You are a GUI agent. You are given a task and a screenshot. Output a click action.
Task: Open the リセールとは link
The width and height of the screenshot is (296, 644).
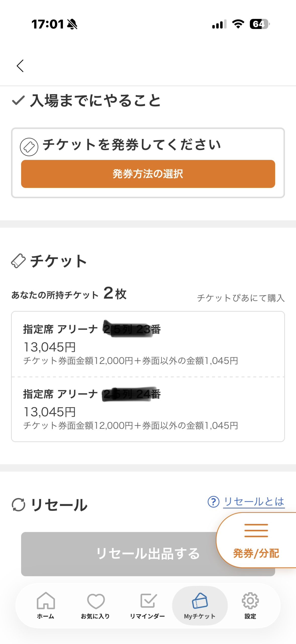pos(254,502)
